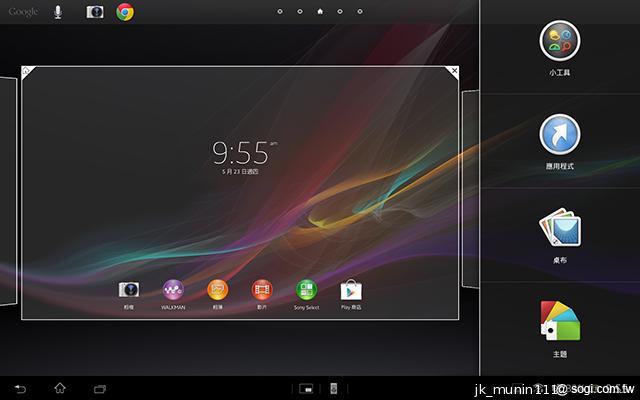Tap the Google search text

click(x=23, y=12)
